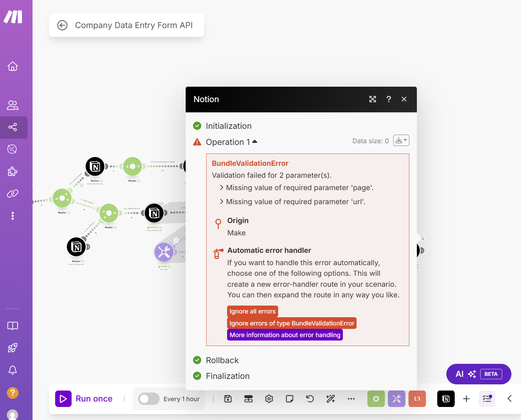The width and height of the screenshot is (521, 420).
Task: Open the Notifications bell
Action: point(13,370)
